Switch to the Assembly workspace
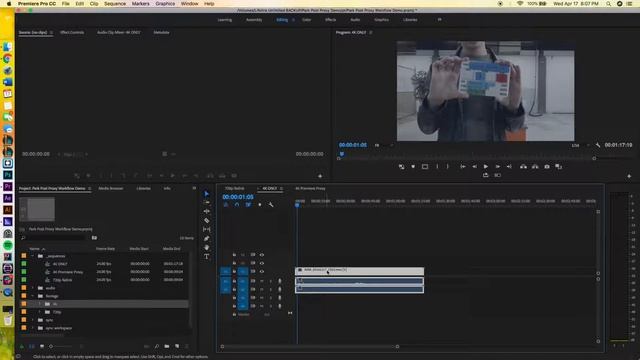 [254, 20]
